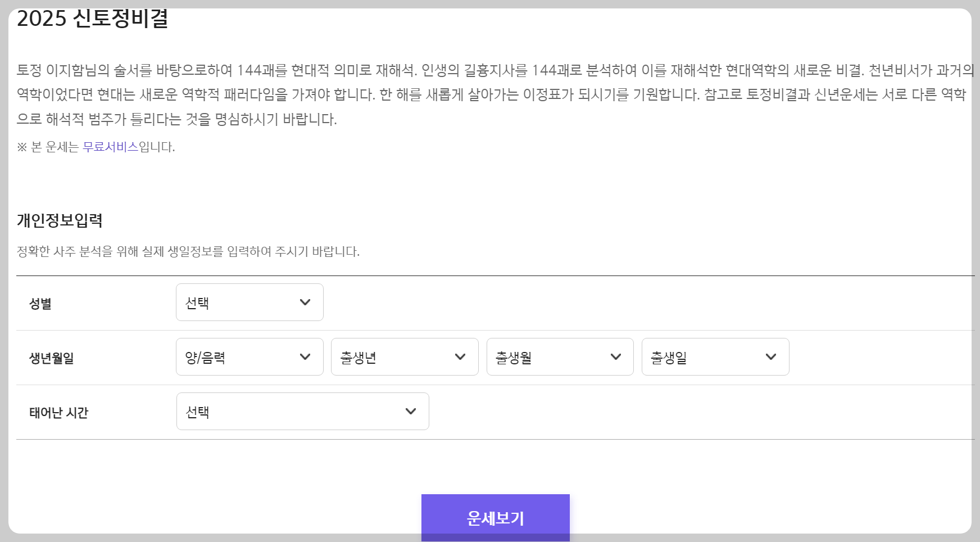The width and height of the screenshot is (980, 542).
Task: Click the purple 운세보기 button icon area
Action: [495, 517]
